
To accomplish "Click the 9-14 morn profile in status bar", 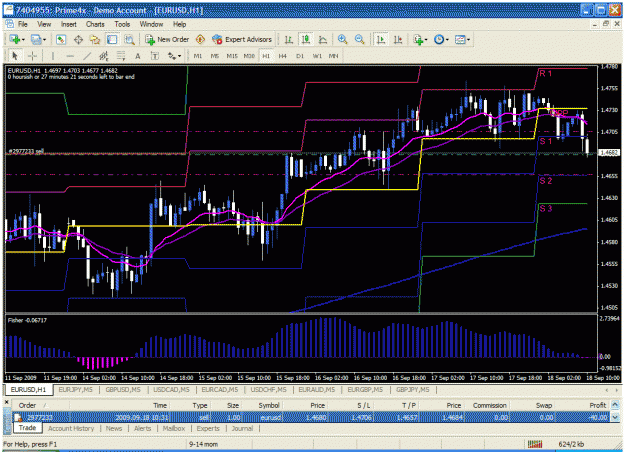I will coord(203,444).
